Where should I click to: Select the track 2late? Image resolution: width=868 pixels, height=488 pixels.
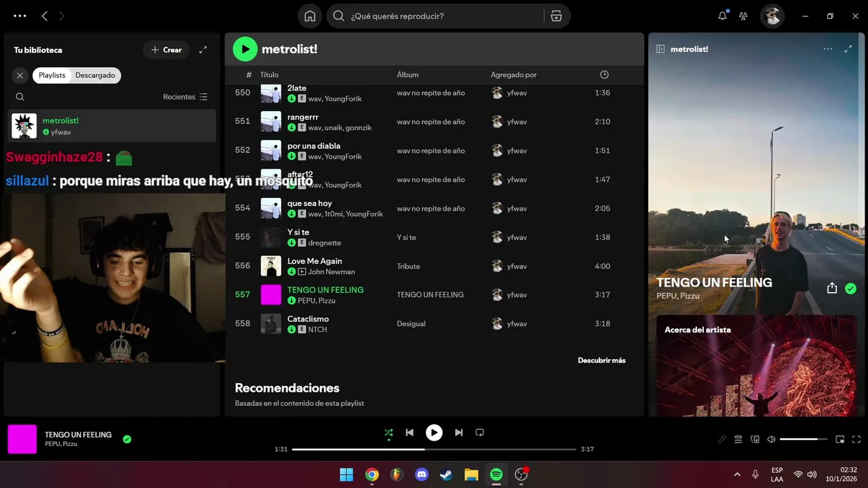[x=297, y=88]
